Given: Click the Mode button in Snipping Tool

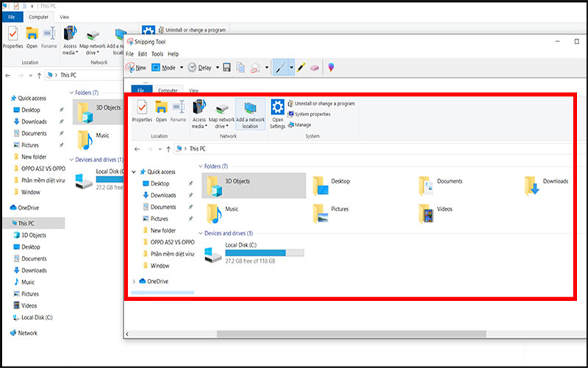Looking at the screenshot, I should pyautogui.click(x=163, y=68).
